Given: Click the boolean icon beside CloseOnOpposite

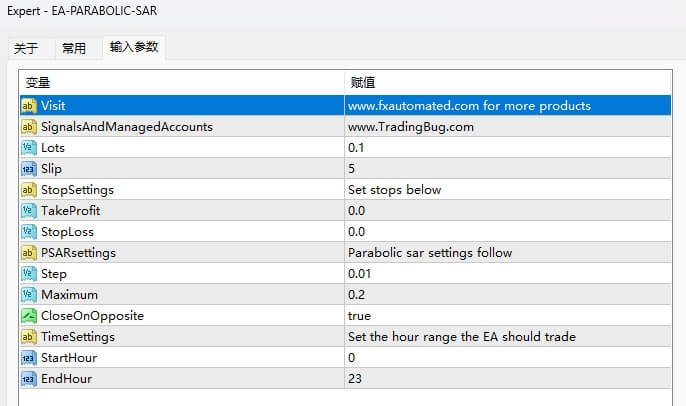Looking at the screenshot, I should 28,316.
